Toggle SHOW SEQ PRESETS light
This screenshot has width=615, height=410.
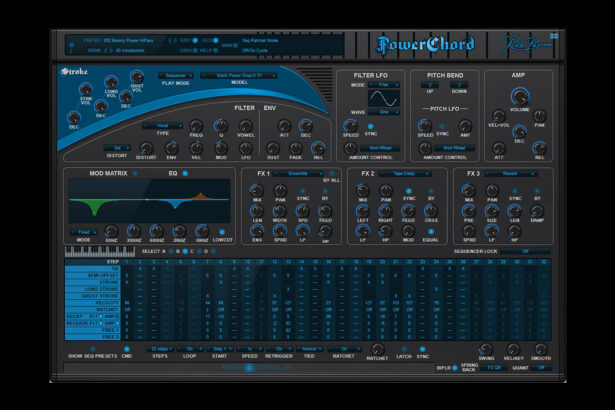(92, 349)
